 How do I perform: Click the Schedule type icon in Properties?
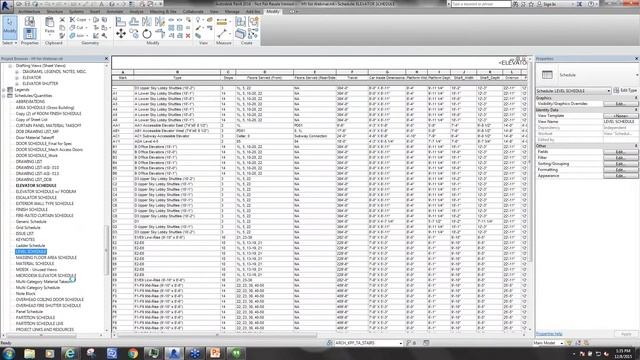tap(547, 75)
